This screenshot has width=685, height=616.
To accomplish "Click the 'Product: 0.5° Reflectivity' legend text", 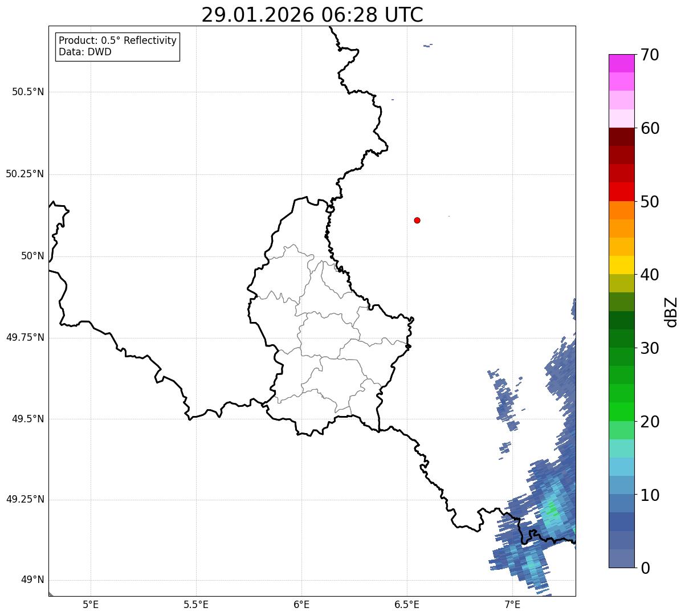I will pos(117,41).
